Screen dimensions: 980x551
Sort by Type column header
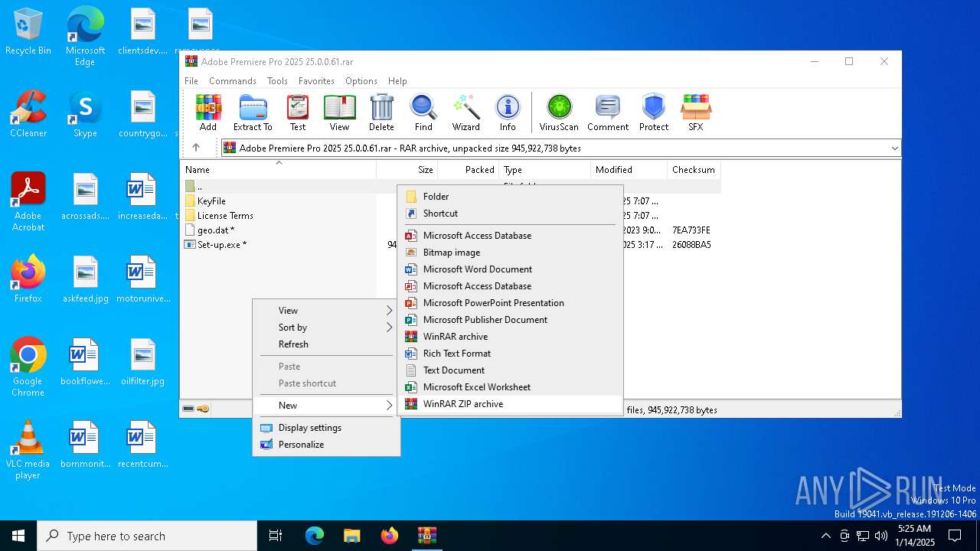(545, 169)
